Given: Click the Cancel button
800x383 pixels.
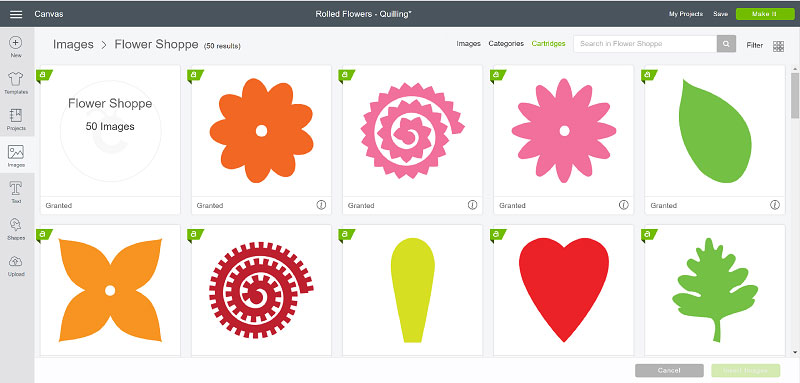Looking at the screenshot, I should (x=669, y=370).
